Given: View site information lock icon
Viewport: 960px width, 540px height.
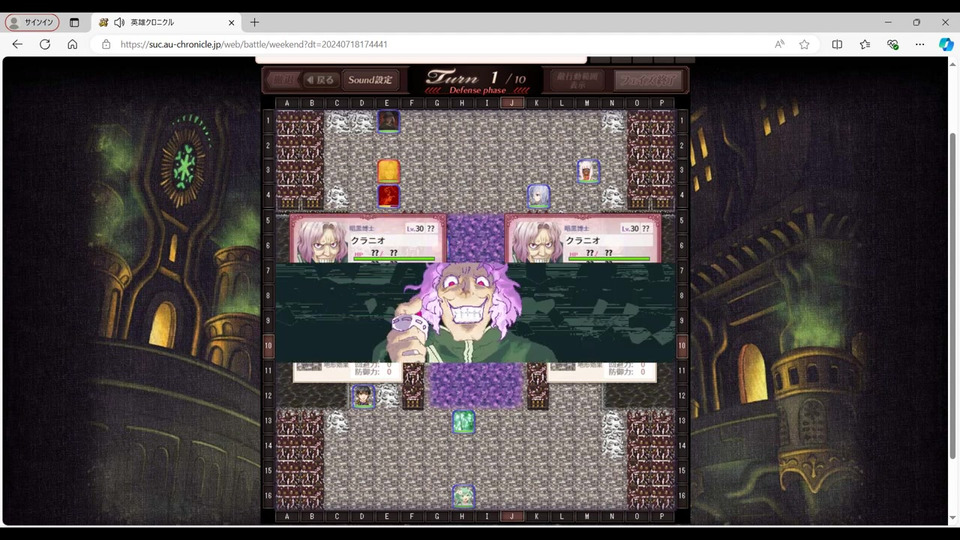Looking at the screenshot, I should point(106,44).
